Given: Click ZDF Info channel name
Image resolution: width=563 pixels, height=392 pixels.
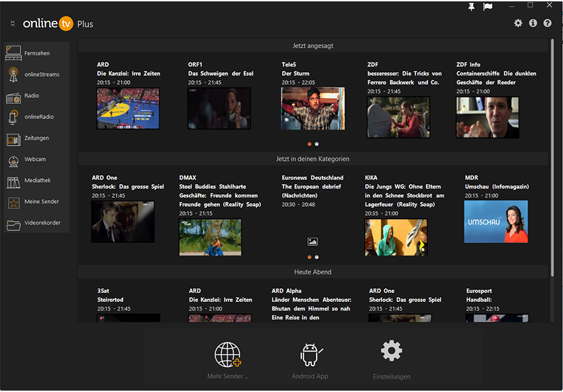Looking at the screenshot, I should (x=468, y=65).
